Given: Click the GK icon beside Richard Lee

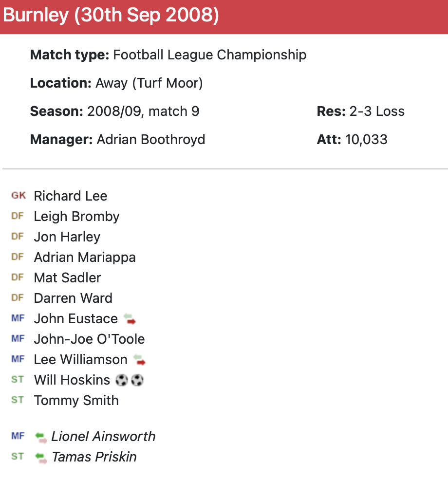Looking at the screenshot, I should 18,196.
